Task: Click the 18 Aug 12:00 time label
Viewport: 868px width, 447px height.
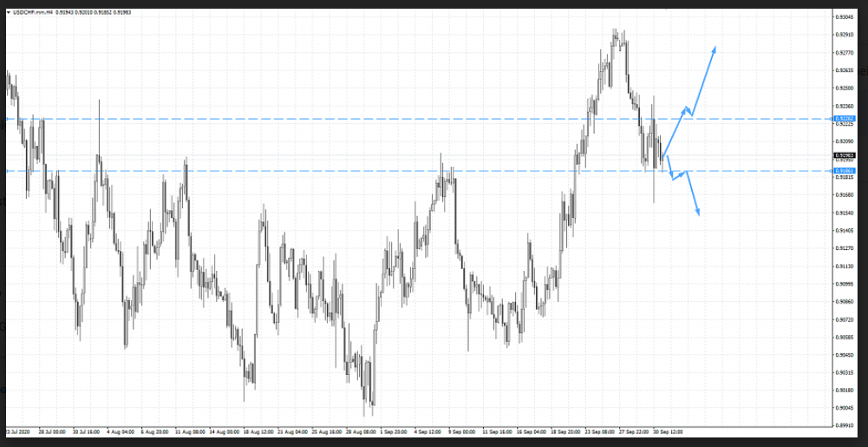Action: point(257,431)
